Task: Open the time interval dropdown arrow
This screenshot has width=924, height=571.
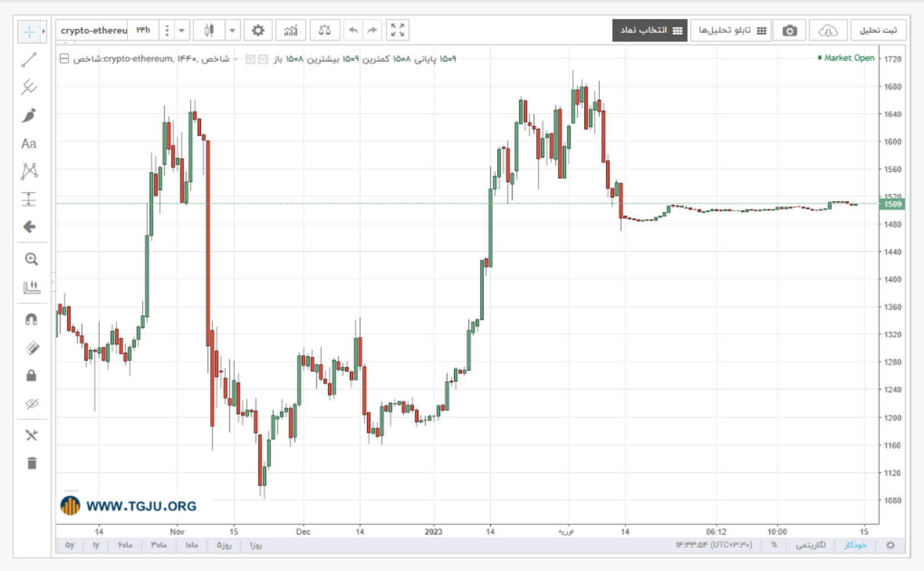Action: (181, 30)
